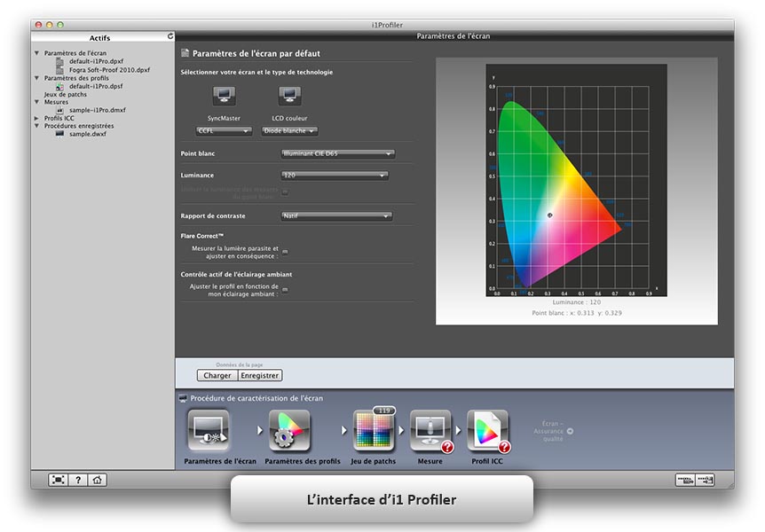Refresh the Actifs panel
765x532 pixels.
point(170,36)
